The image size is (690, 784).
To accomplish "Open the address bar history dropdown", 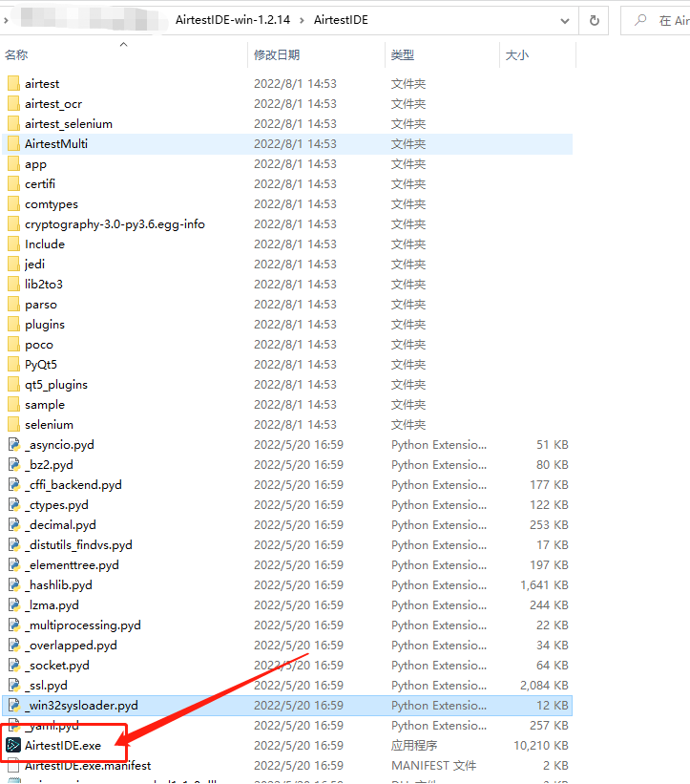I will [565, 20].
